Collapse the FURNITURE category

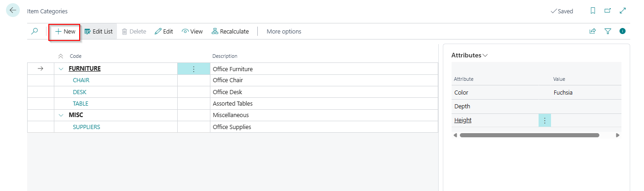coord(61,69)
